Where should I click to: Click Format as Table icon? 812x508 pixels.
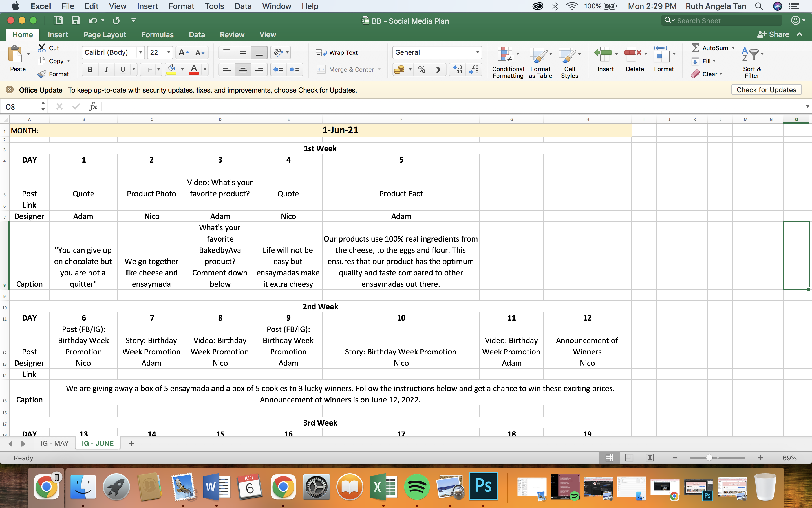click(x=538, y=54)
